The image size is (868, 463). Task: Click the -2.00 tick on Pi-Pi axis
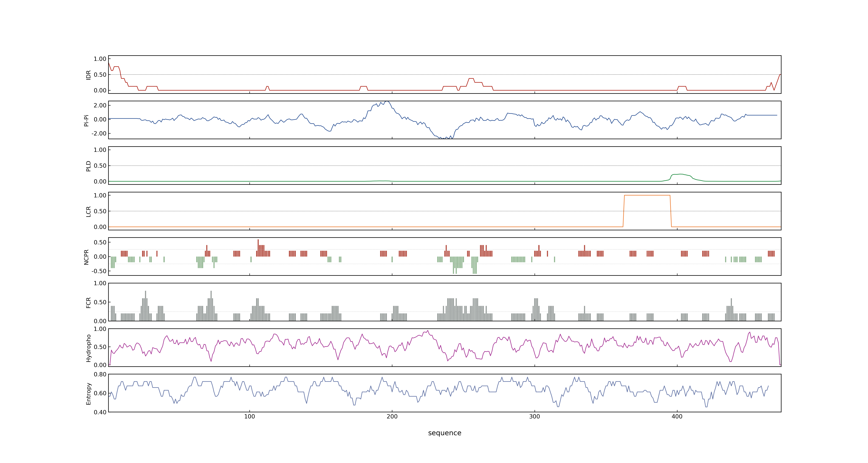99,133
